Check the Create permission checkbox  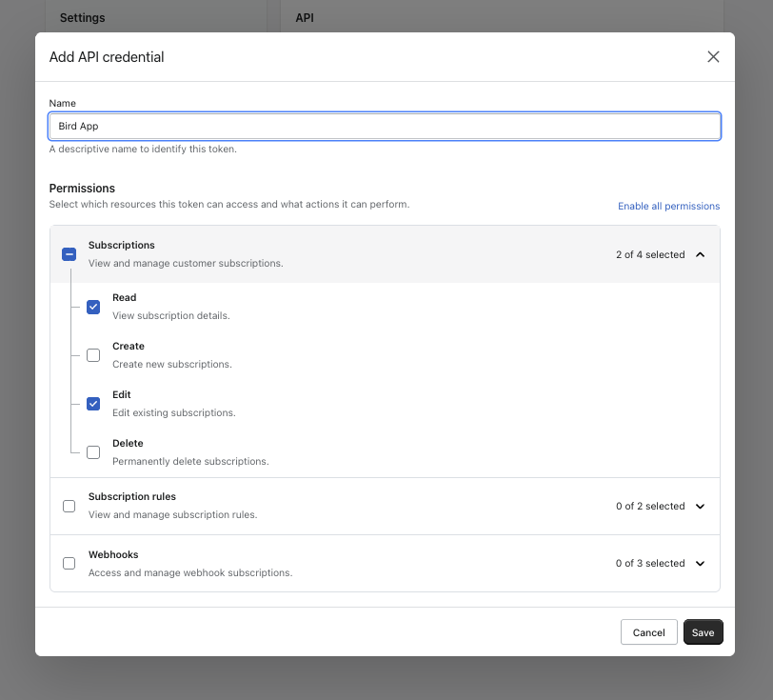click(x=93, y=355)
